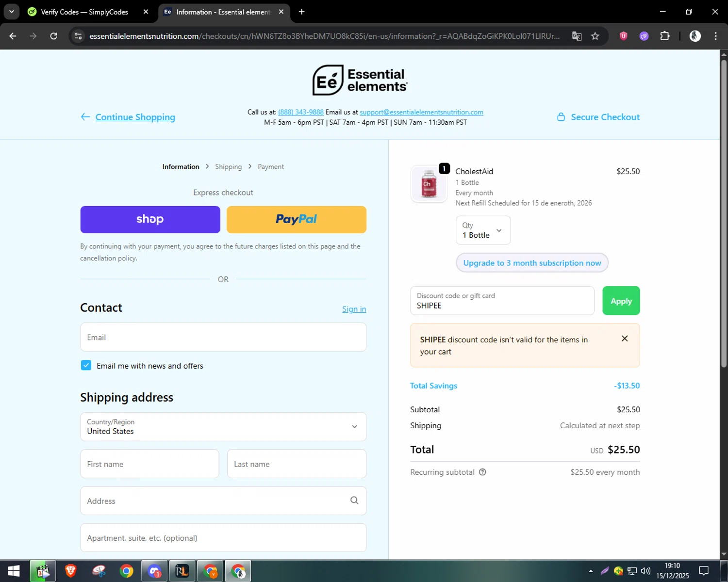728x582 pixels.
Task: Switch to Verify Codes — SimplyCodes tab
Action: point(84,12)
